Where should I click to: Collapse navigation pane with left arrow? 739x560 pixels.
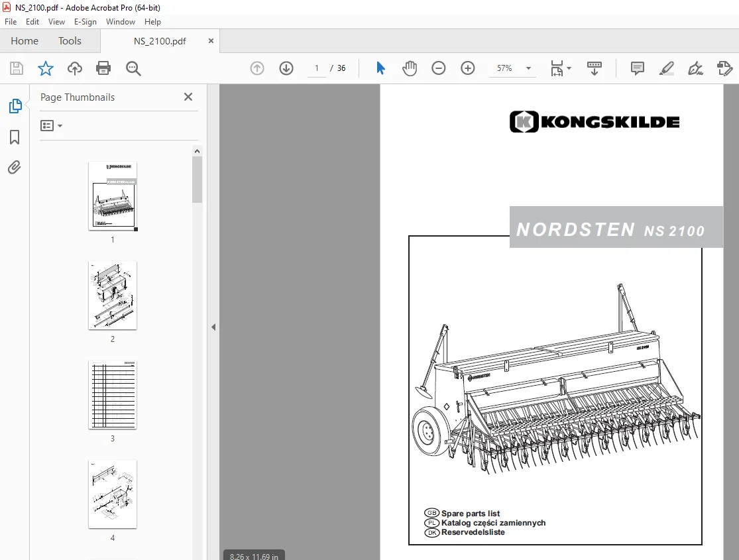tap(213, 327)
